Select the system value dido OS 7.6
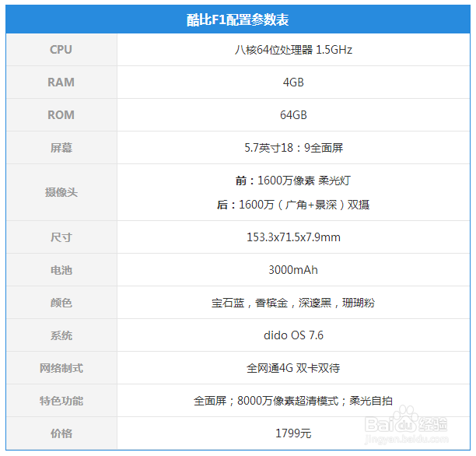The width and height of the screenshot is (476, 456). pyautogui.click(x=293, y=335)
